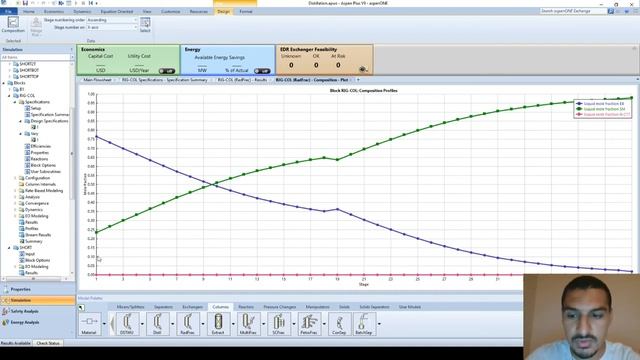Switch palette to Reactors tab
The image size is (640, 360).
[x=246, y=307]
